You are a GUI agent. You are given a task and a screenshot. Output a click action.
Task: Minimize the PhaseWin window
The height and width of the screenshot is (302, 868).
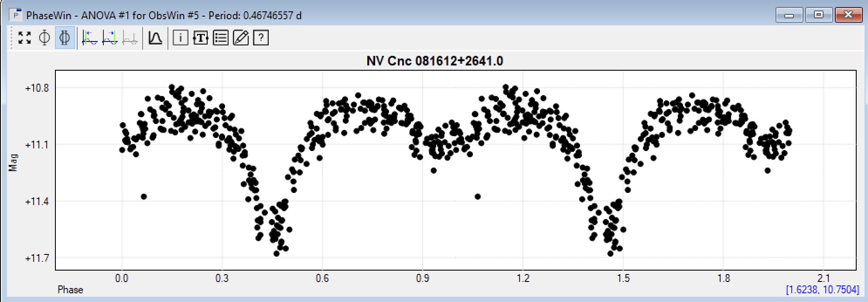click(789, 15)
